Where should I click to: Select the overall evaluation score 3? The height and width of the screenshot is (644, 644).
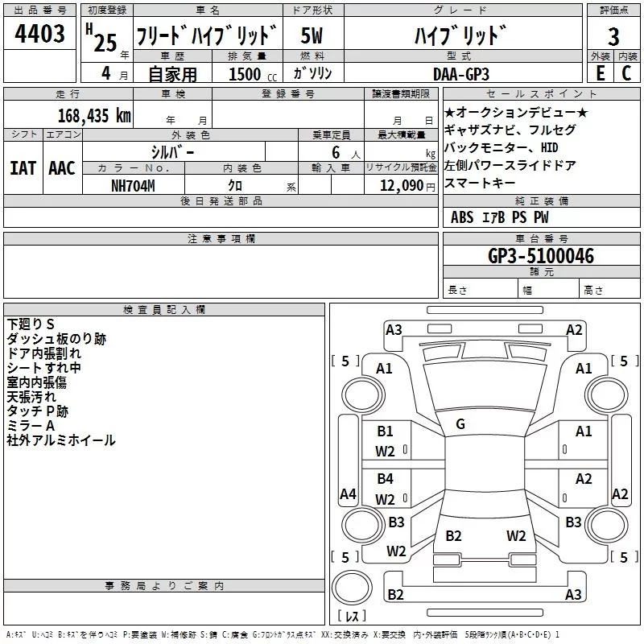coord(613,37)
